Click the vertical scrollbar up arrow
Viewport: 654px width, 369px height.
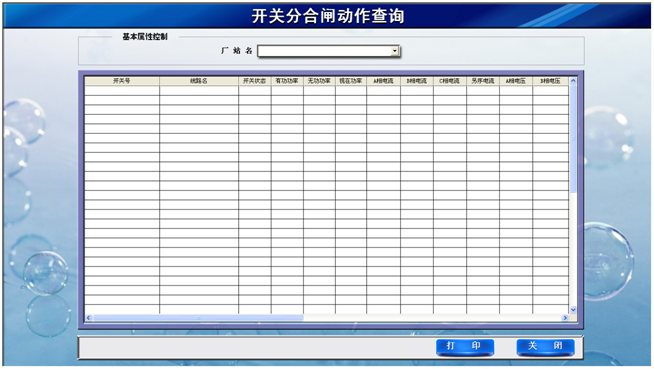(573, 81)
